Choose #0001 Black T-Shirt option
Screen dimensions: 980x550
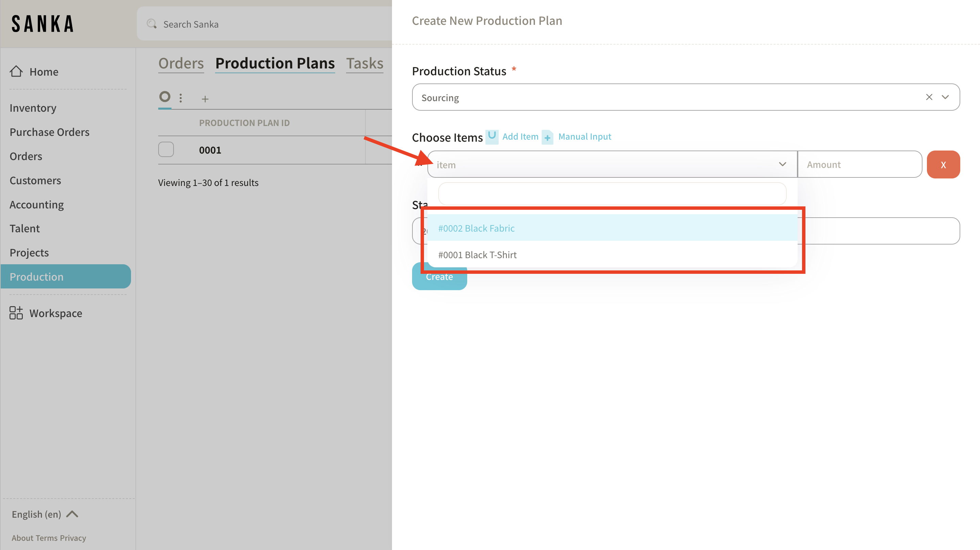477,255
